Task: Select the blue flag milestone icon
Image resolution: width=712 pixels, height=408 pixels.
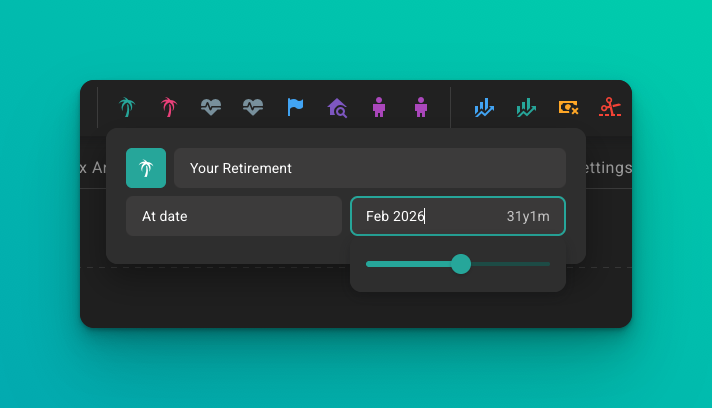Action: 295,107
